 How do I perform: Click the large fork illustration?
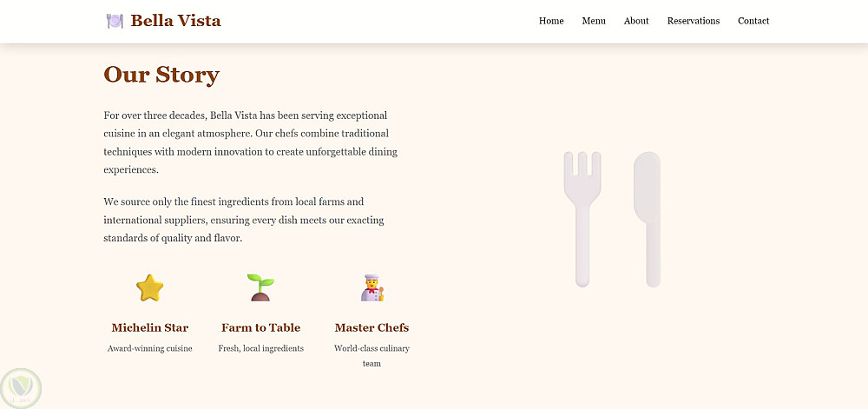[x=582, y=219]
